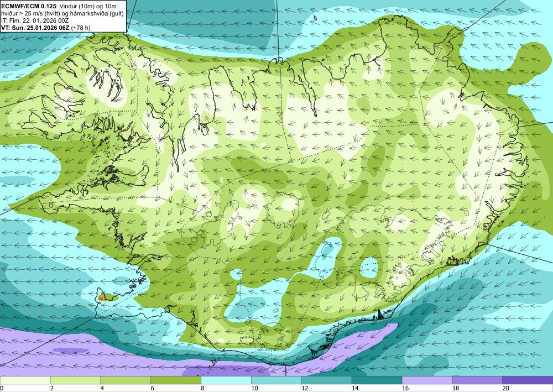Click the legend scale label "4"

coord(102,388)
